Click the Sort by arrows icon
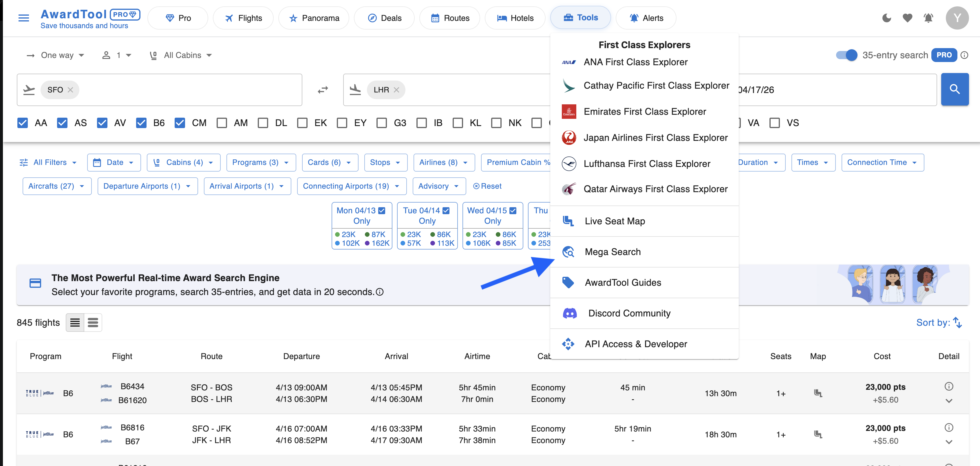980x466 pixels. click(x=957, y=323)
